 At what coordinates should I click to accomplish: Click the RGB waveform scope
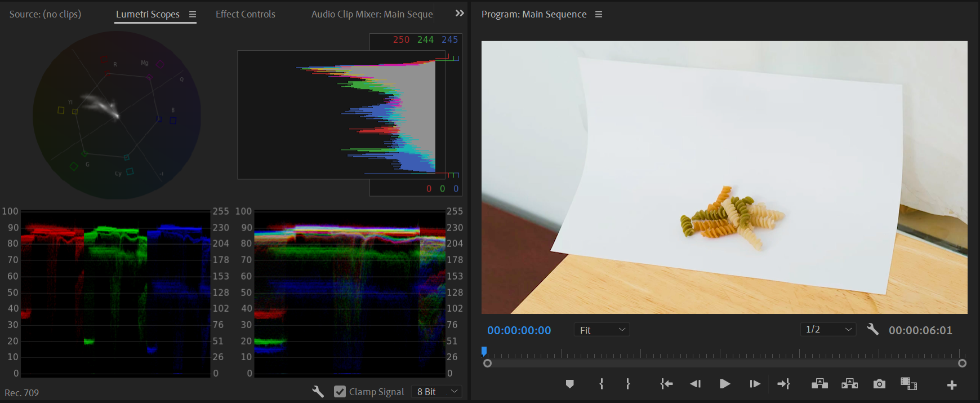[x=350, y=293]
